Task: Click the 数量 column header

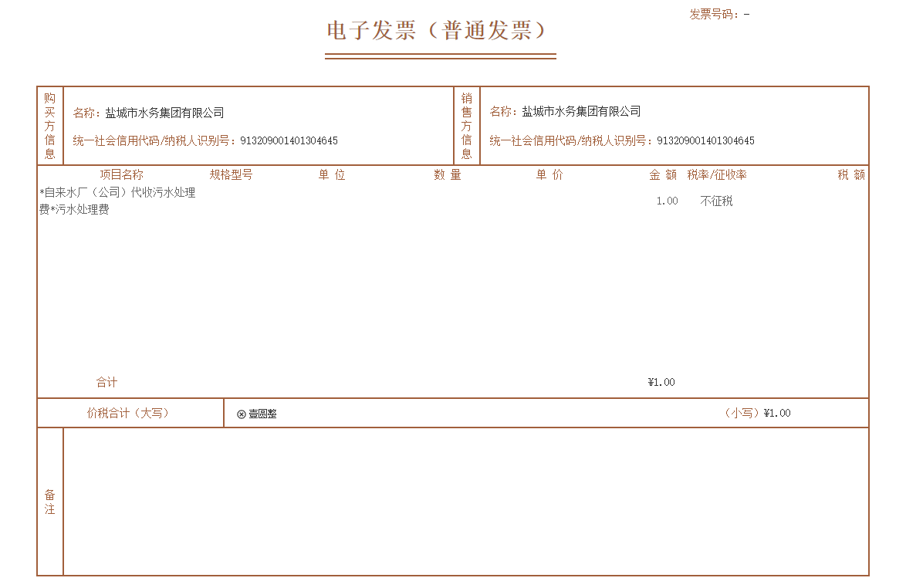Action: click(448, 174)
